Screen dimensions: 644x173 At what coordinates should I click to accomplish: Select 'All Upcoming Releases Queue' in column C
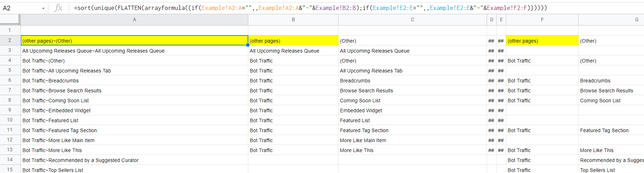[412, 50]
